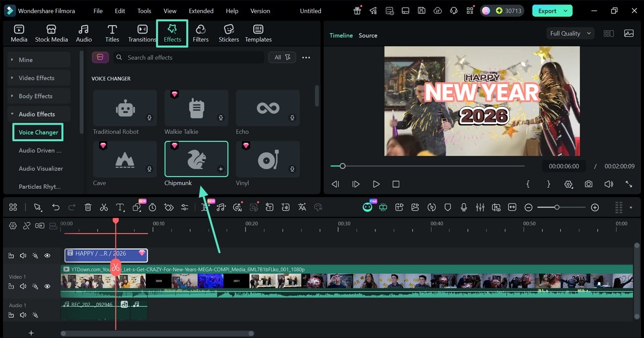Image resolution: width=644 pixels, height=338 pixels.
Task: Select Audio Visualizer in sidebar
Action: point(41,169)
